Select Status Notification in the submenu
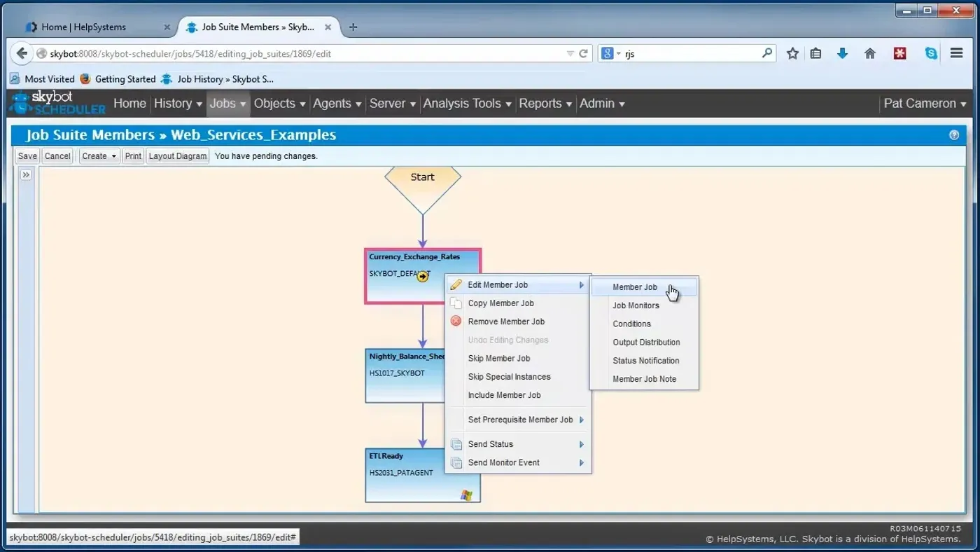The width and height of the screenshot is (980, 552). point(644,361)
